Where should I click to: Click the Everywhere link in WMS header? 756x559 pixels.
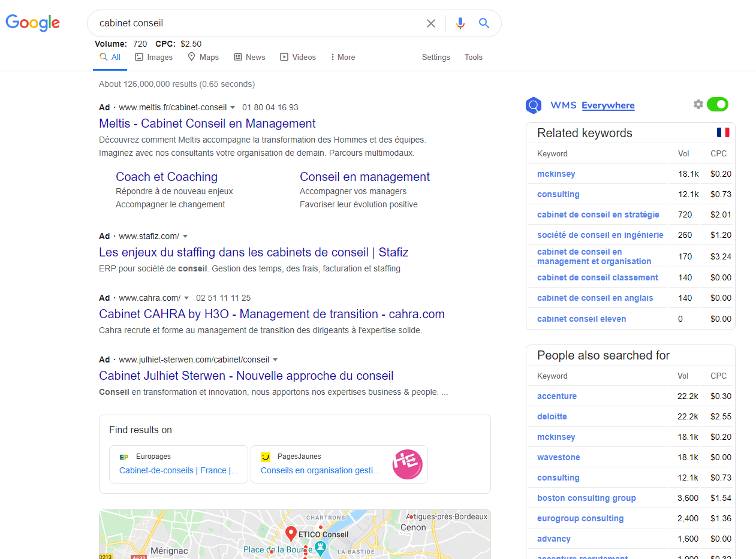pos(608,105)
